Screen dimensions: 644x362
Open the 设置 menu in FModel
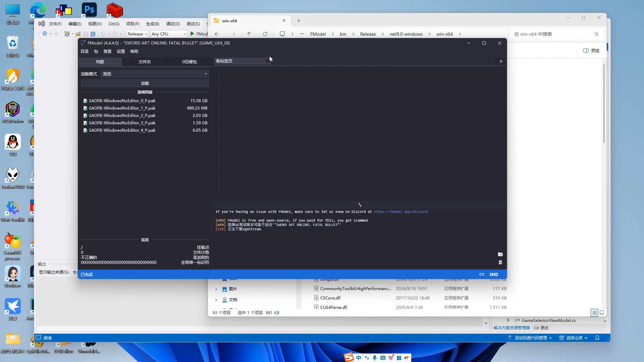(121, 52)
